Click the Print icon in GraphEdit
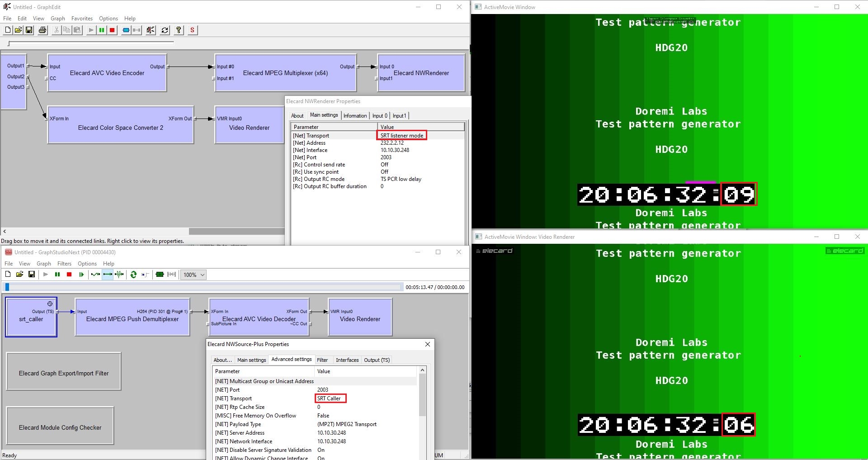Viewport: 868px width, 460px height. point(42,30)
